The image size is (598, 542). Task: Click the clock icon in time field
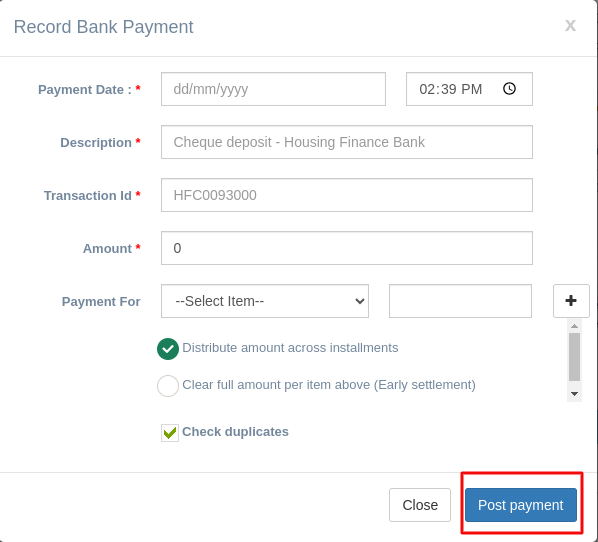click(509, 89)
